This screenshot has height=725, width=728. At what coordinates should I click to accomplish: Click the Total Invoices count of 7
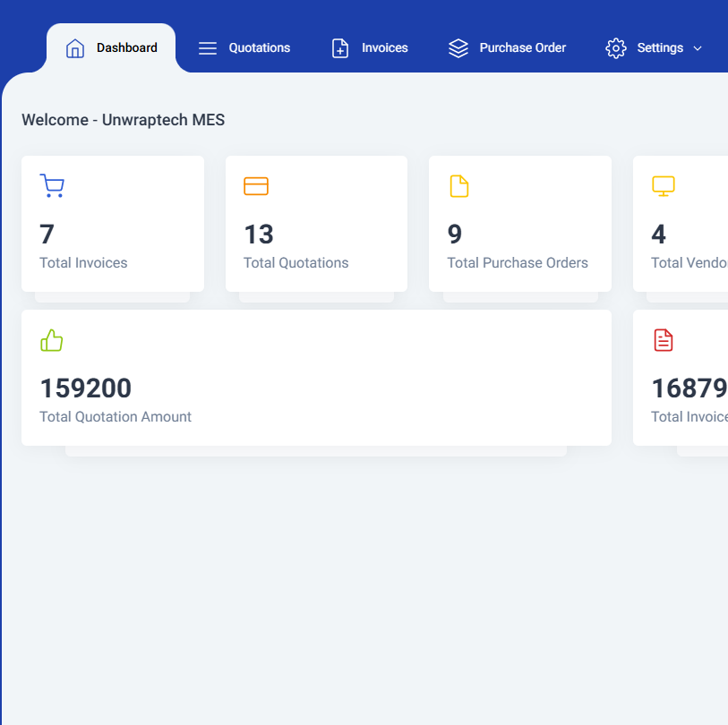tap(47, 235)
